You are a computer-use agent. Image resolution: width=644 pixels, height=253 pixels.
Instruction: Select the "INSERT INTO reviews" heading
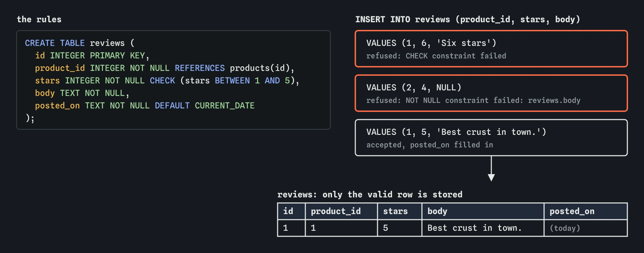467,19
